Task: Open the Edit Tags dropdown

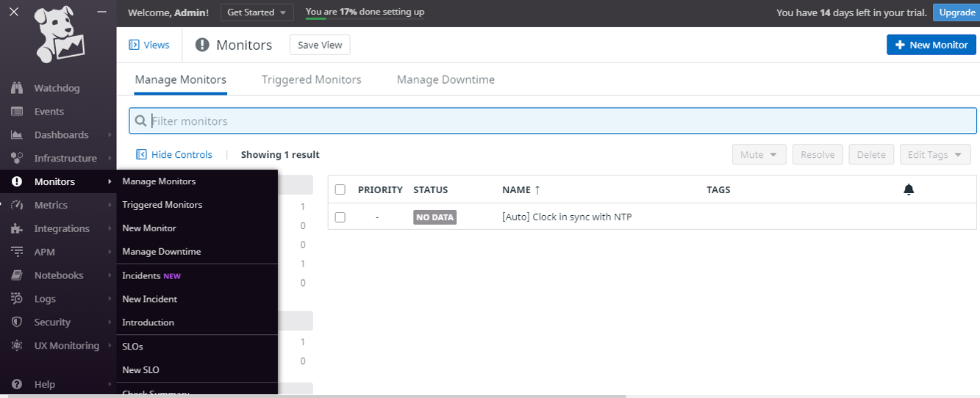Action: click(934, 154)
